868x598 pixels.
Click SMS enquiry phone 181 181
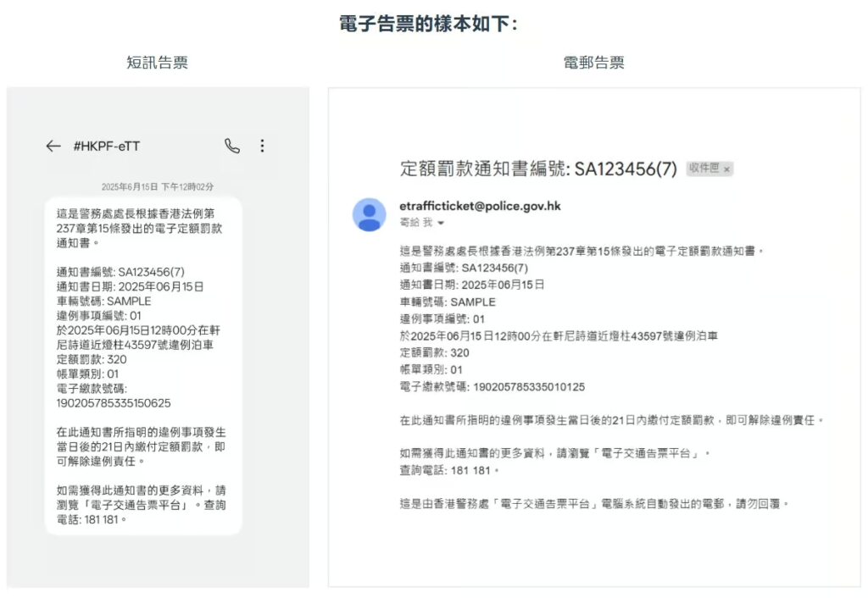click(x=102, y=520)
